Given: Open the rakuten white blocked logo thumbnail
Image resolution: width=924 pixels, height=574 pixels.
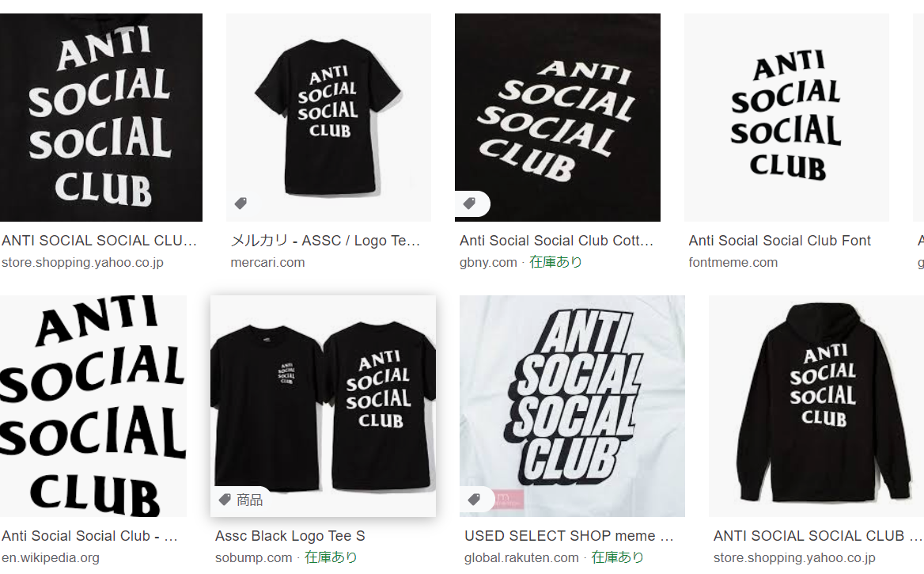Looking at the screenshot, I should pyautogui.click(x=572, y=406).
